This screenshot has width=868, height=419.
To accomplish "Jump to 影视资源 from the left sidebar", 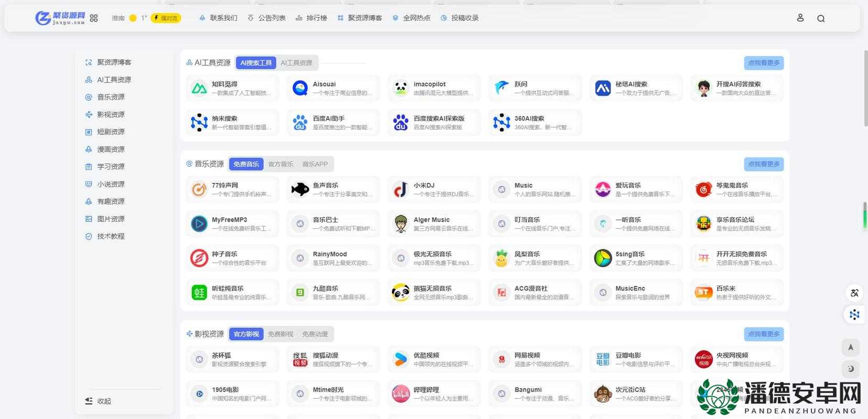I will point(105,114).
